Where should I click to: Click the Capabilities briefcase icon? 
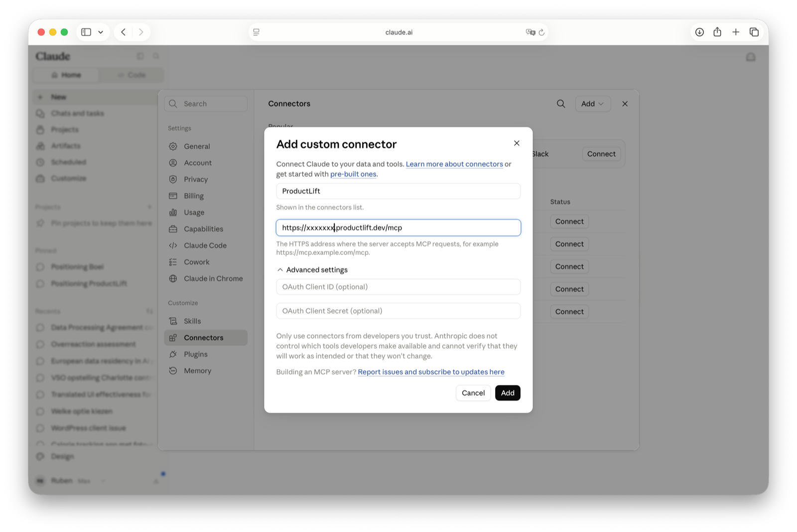pos(173,229)
